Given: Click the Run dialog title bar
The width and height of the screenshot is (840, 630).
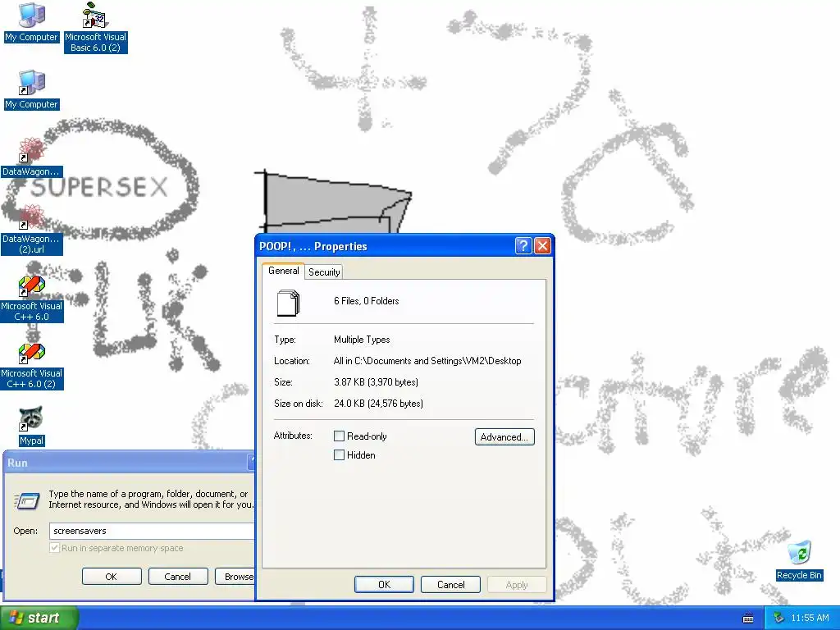Looking at the screenshot, I should pos(129,463).
